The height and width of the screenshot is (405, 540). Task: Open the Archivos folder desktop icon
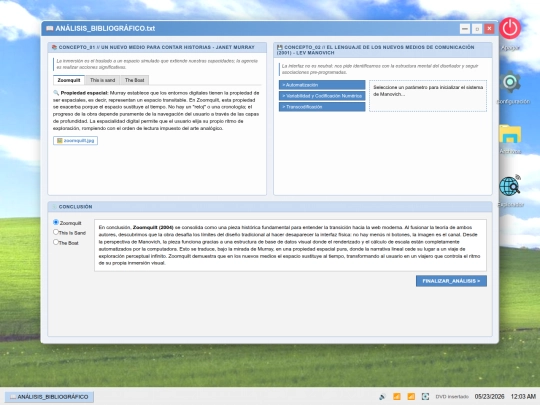pyautogui.click(x=510, y=134)
